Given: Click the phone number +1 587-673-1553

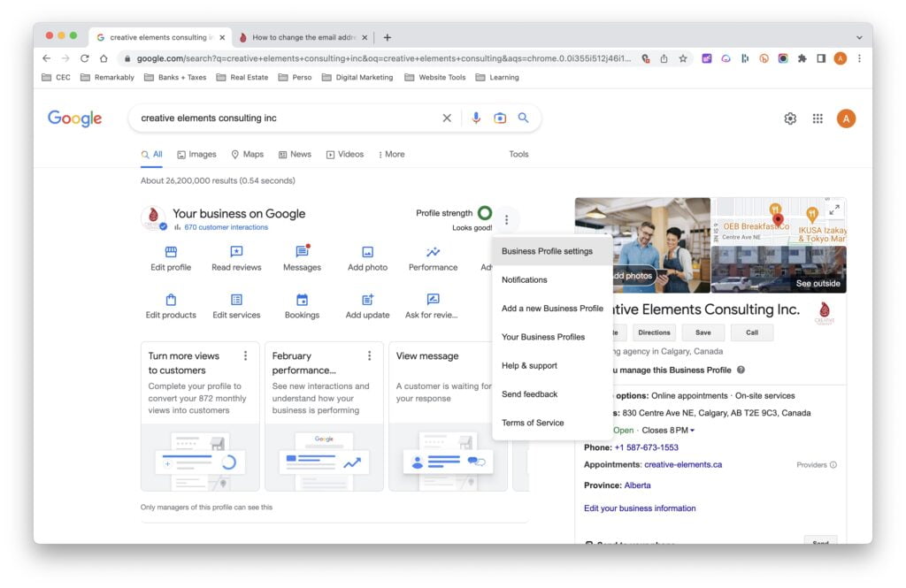Looking at the screenshot, I should tap(646, 447).
